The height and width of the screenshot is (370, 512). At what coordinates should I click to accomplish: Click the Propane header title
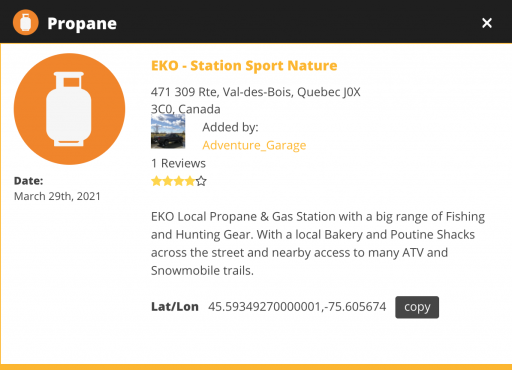[82, 24]
